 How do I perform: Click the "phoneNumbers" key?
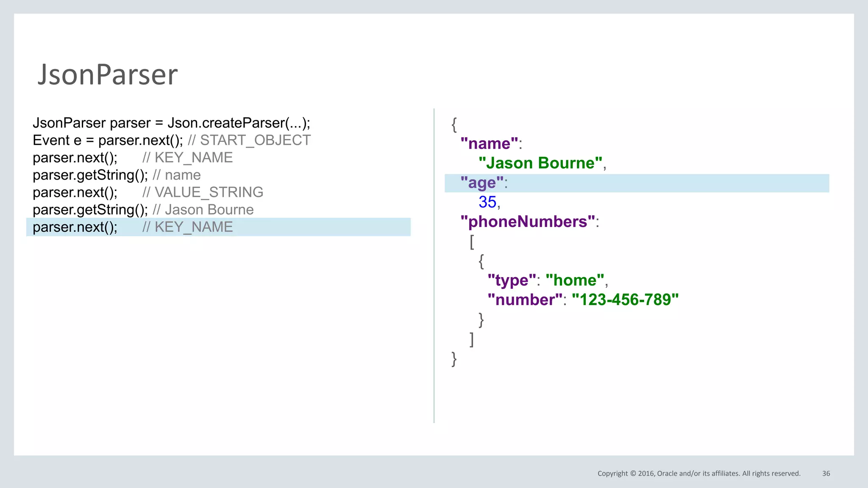tap(528, 222)
